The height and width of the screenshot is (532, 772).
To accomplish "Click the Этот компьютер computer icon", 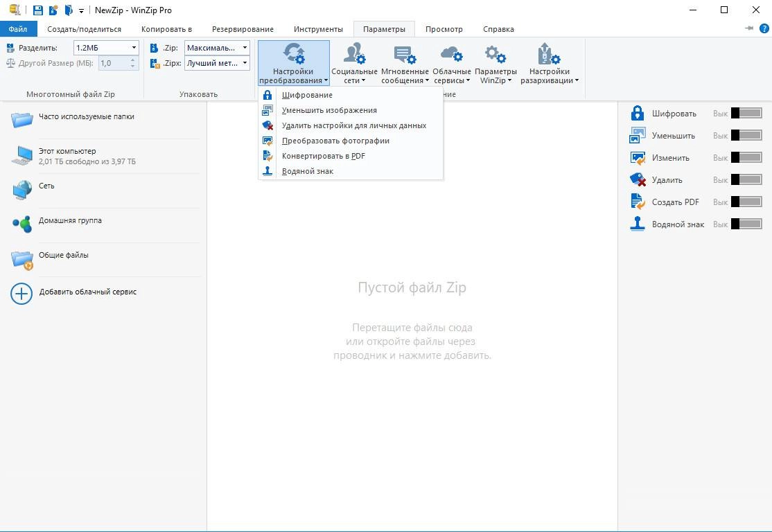I will coord(22,155).
